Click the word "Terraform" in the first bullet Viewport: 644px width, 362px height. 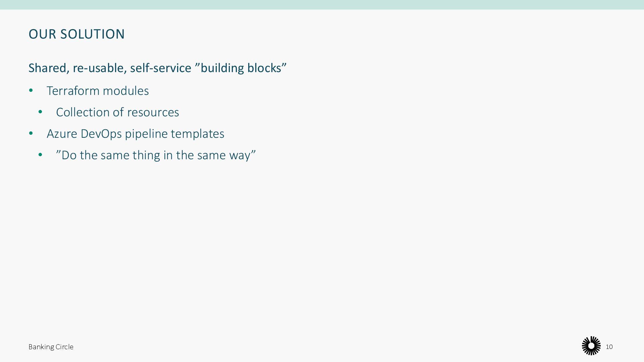point(73,91)
